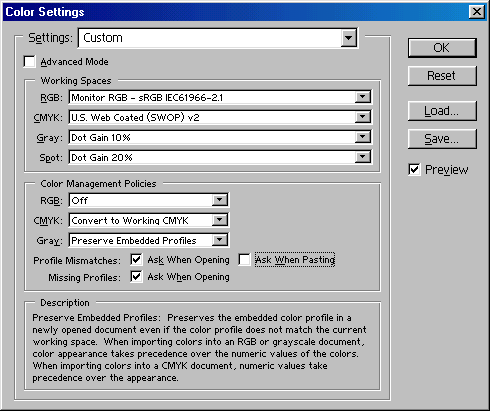Expand the RGB working space dropdown
Image resolution: width=490 pixels, height=411 pixels.
click(363, 97)
